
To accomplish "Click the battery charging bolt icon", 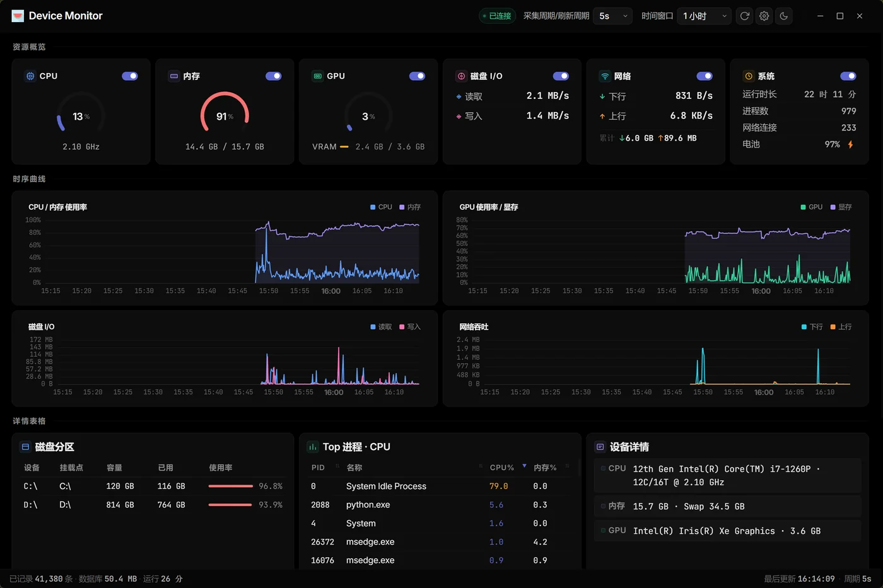I will point(850,144).
